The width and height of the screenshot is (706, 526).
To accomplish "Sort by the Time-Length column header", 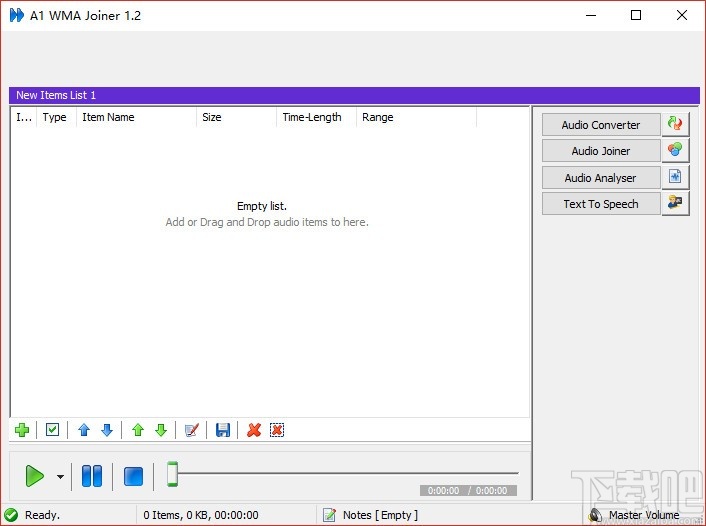I will (x=317, y=117).
